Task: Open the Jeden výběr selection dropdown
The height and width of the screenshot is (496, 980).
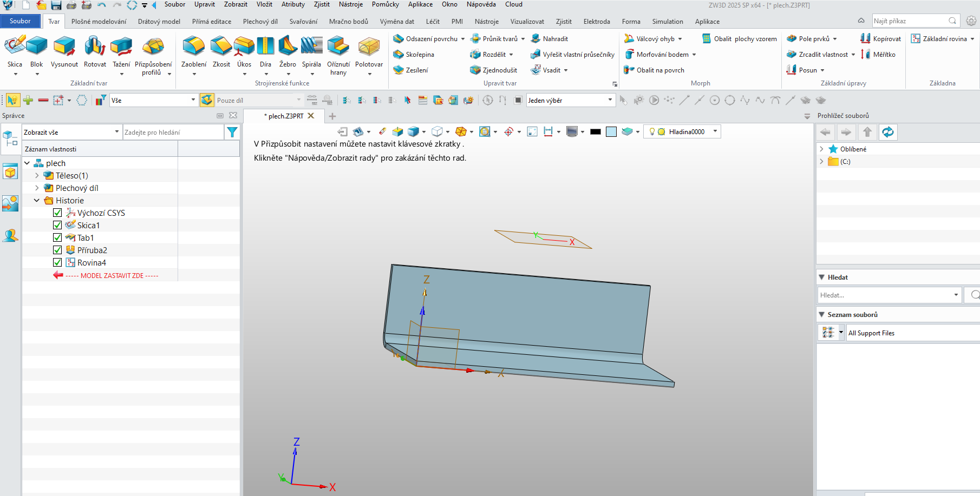Action: pyautogui.click(x=571, y=100)
